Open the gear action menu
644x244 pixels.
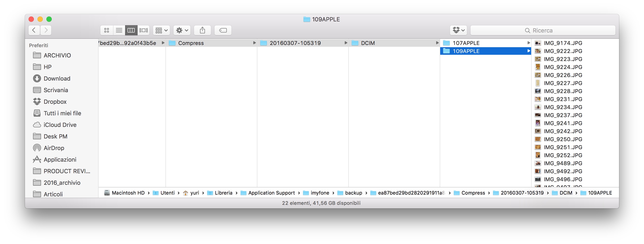[182, 30]
